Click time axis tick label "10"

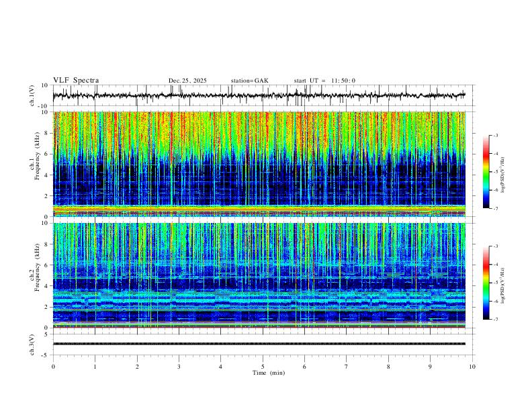pyautogui.click(x=472, y=367)
